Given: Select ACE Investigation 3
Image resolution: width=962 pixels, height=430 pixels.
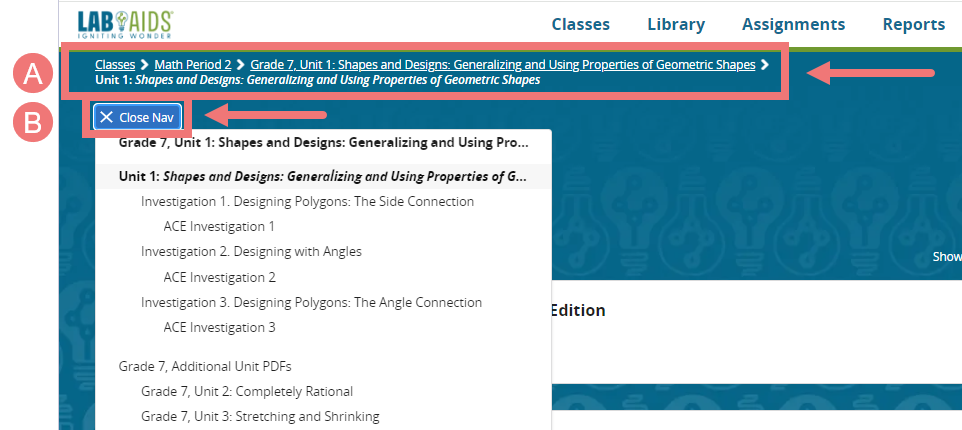Looking at the screenshot, I should pos(219,327).
